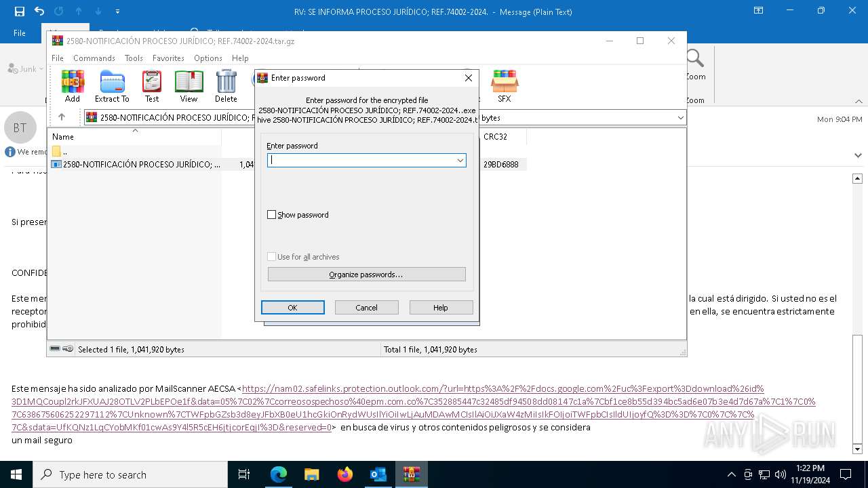Click the Windows Start button

(16, 474)
